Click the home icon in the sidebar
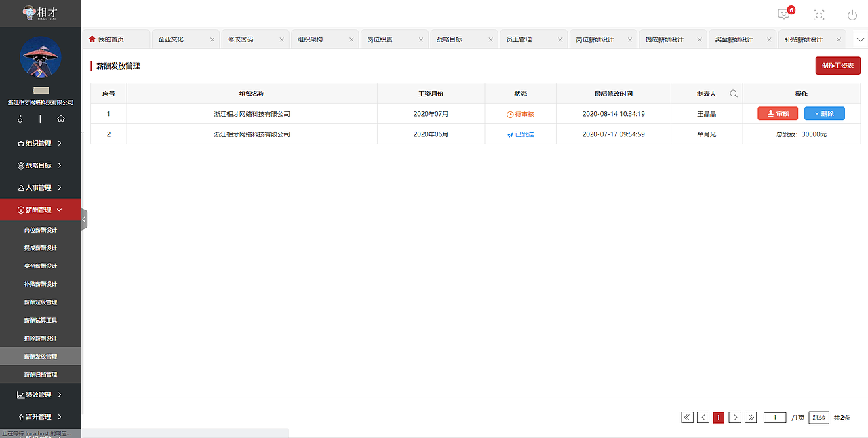This screenshot has width=868, height=438. (x=61, y=119)
